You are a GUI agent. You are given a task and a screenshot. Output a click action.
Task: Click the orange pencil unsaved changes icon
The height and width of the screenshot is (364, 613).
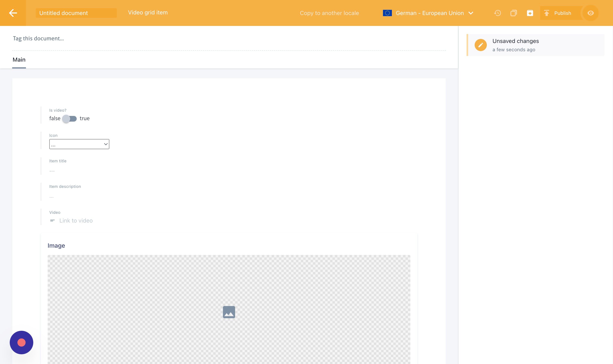(480, 45)
